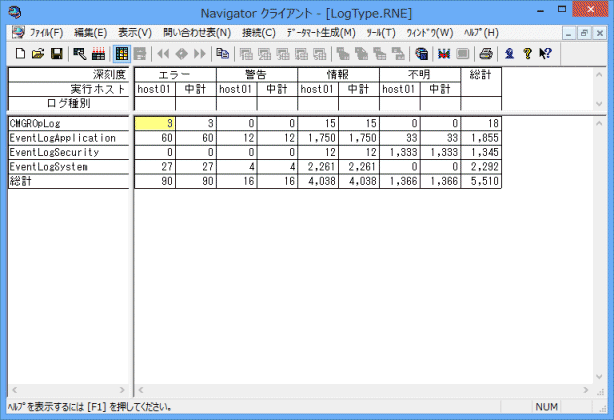
Task: Select the highlighted yellow cell with value 3
Action: click(x=154, y=122)
